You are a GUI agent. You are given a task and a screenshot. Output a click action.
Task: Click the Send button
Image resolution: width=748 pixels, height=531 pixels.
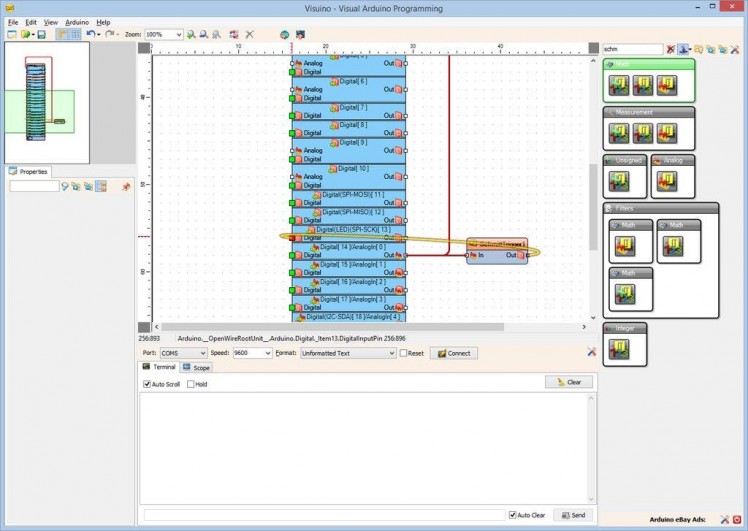[573, 515]
